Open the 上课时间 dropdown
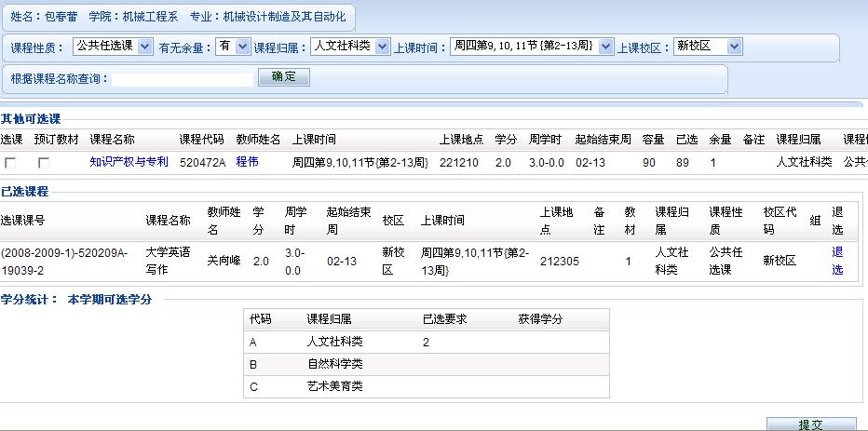868x431 pixels. click(532, 47)
